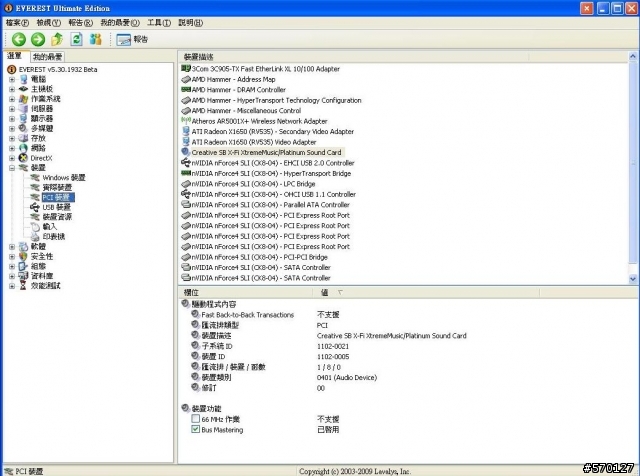Go back with the green left arrow
The image size is (640, 476).
pyautogui.click(x=19, y=40)
